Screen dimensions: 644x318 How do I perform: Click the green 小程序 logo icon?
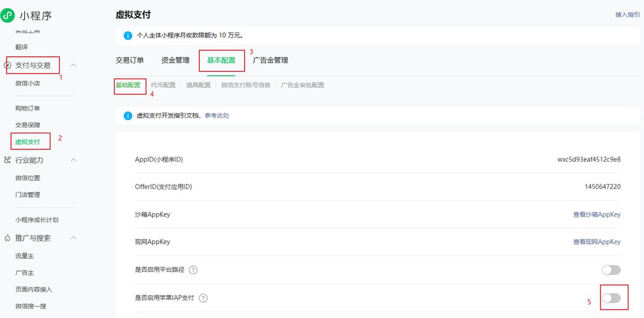tap(8, 16)
